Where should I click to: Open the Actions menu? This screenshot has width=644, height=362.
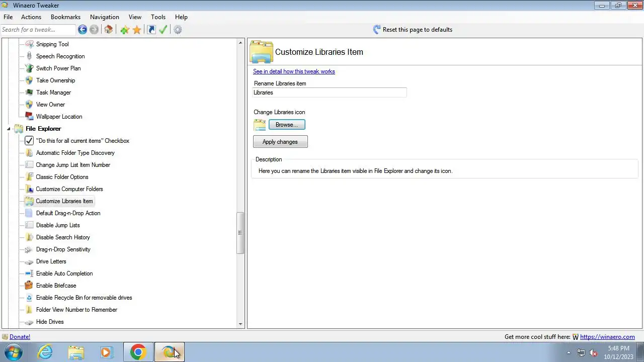31,17
